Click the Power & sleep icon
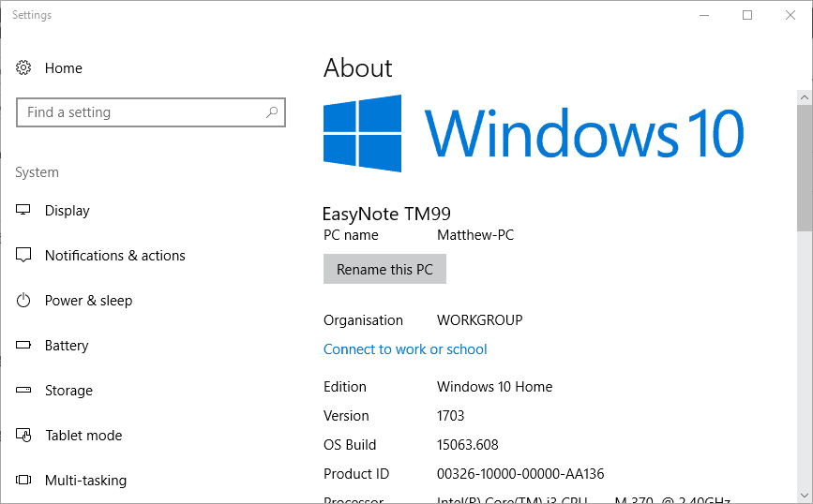 coord(24,301)
